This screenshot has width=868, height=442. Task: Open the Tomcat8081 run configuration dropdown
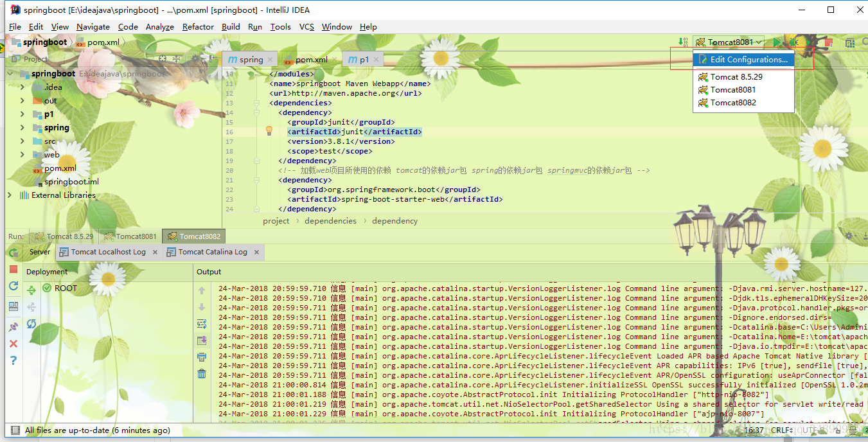pyautogui.click(x=729, y=42)
